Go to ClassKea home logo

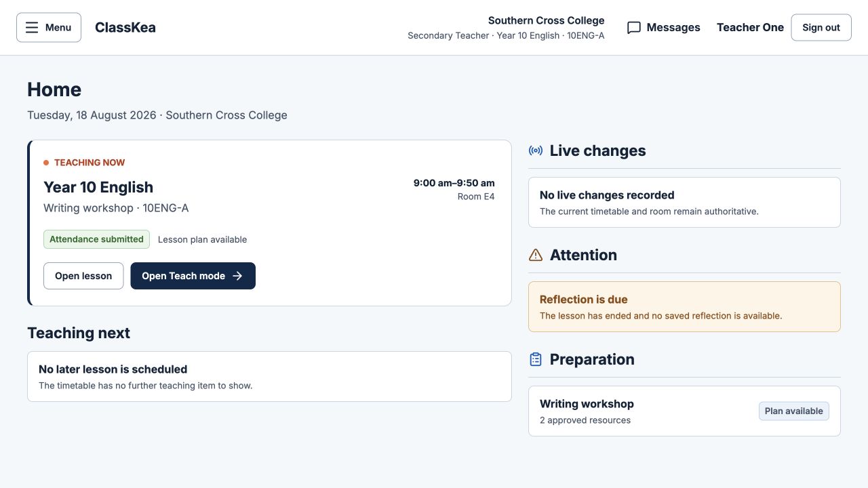[125, 28]
